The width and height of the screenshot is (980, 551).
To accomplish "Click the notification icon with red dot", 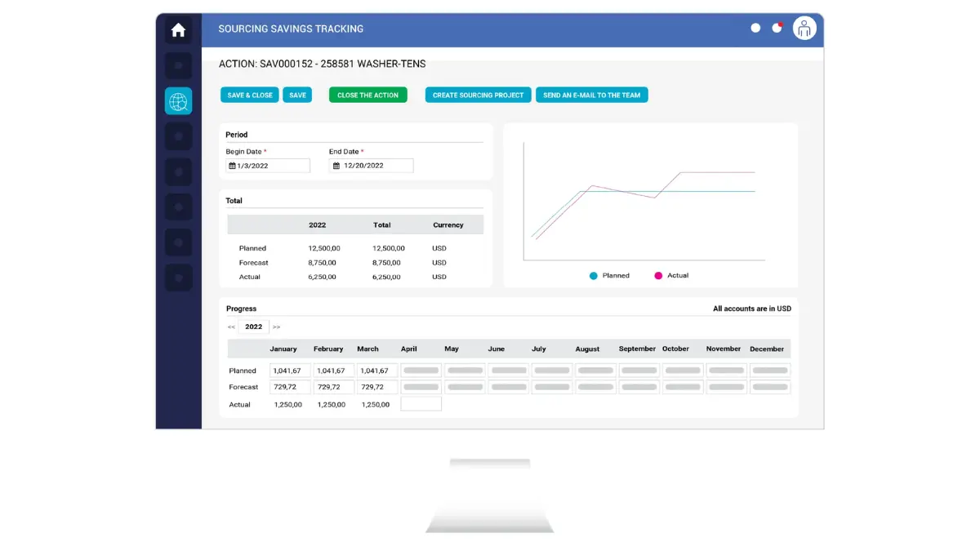I will [777, 28].
